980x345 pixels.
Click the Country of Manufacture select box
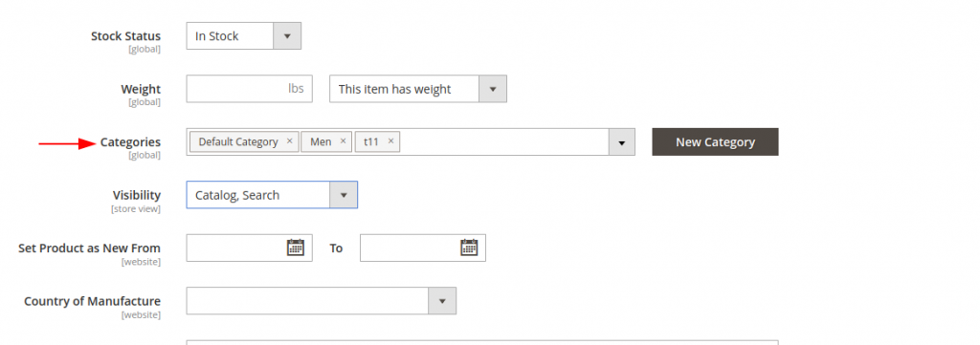pos(322,301)
